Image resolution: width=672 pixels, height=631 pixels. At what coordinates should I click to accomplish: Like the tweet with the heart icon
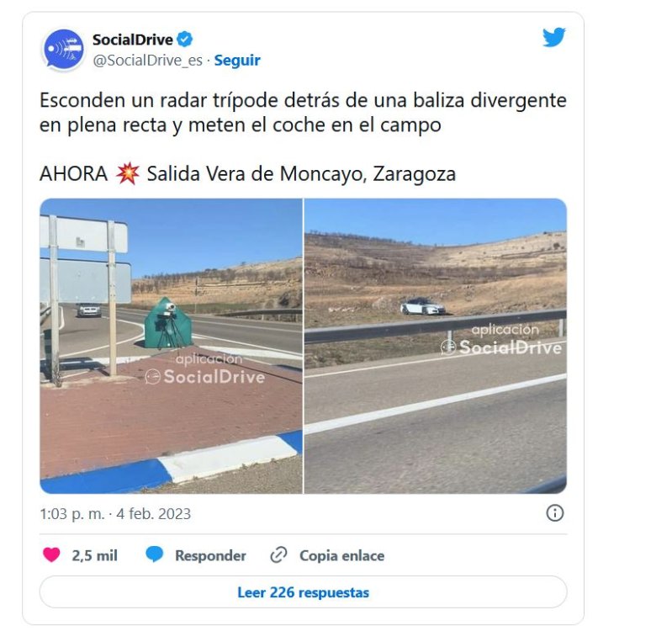(x=51, y=555)
